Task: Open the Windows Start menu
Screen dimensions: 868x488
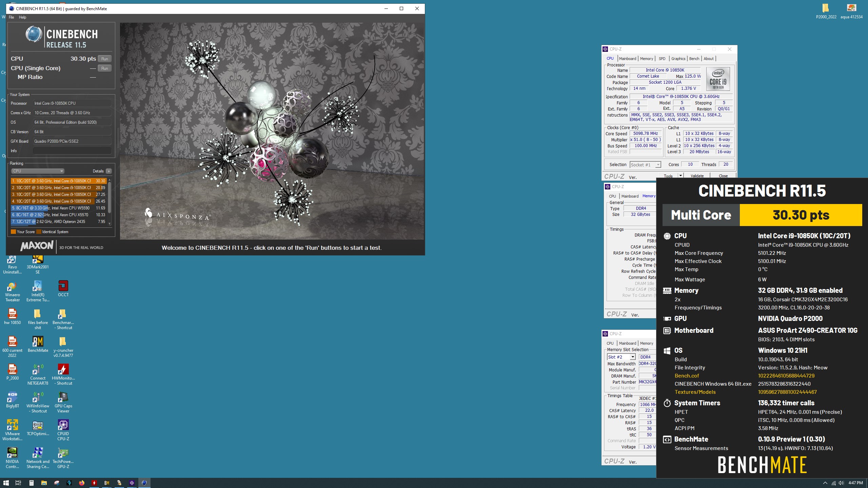Action: pyautogui.click(x=6, y=483)
